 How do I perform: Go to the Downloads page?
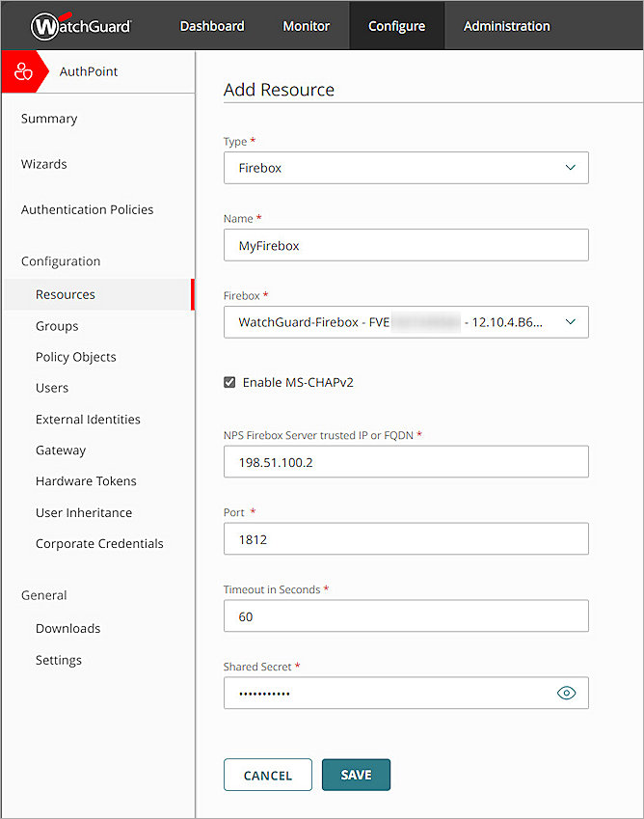[x=67, y=628]
